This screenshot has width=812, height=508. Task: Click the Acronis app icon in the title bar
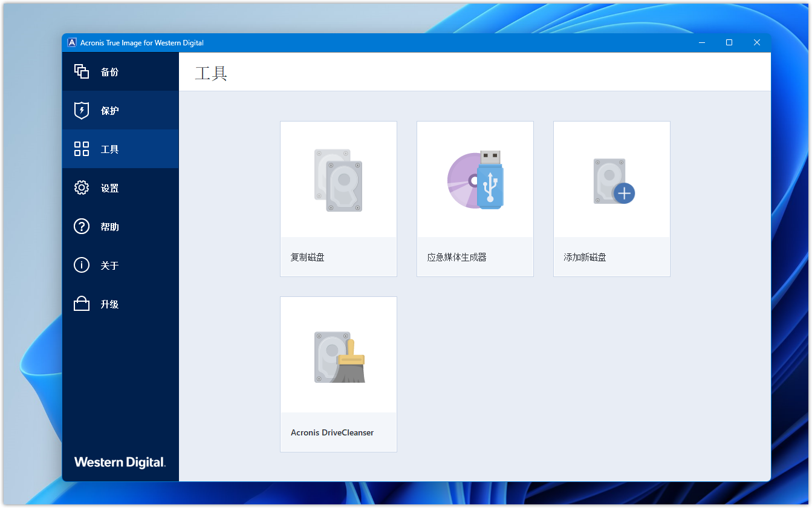pos(72,43)
